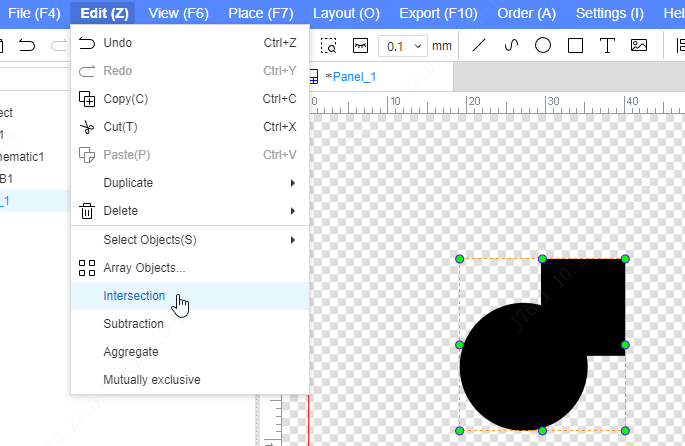
Task: Click the zoom-to-selection toolbar icon
Action: pyautogui.click(x=329, y=46)
